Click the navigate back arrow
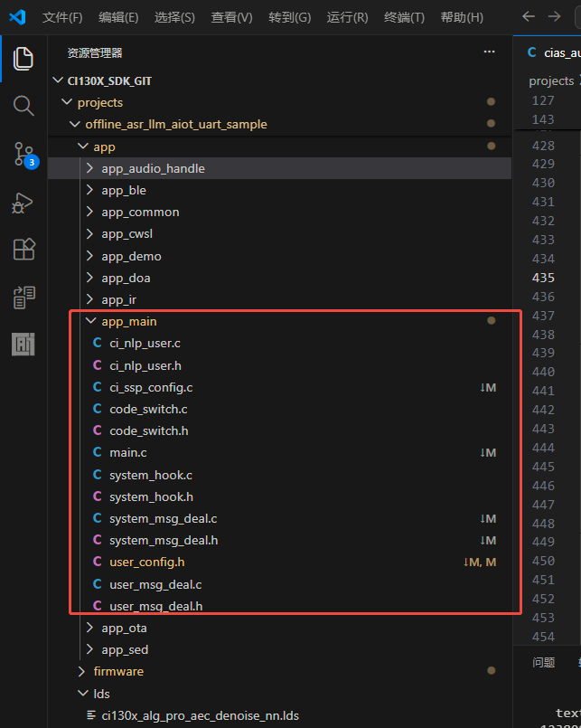Screen dimensions: 581x728 coord(529,17)
